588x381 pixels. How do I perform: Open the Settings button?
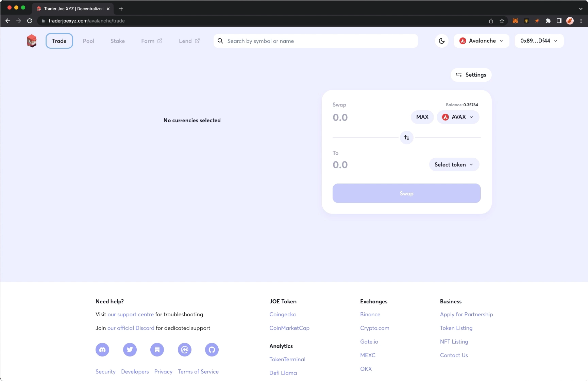471,75
